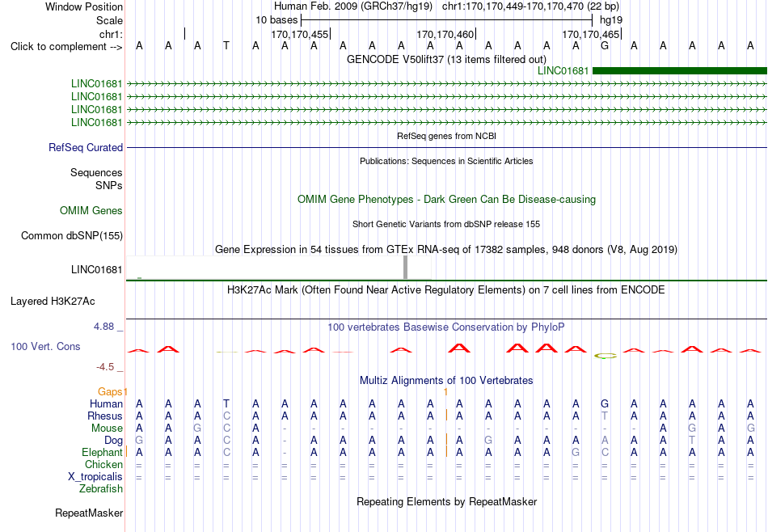This screenshot has height=532, width=768.
Task: Click the T base in the Dog row
Action: [x=692, y=441]
